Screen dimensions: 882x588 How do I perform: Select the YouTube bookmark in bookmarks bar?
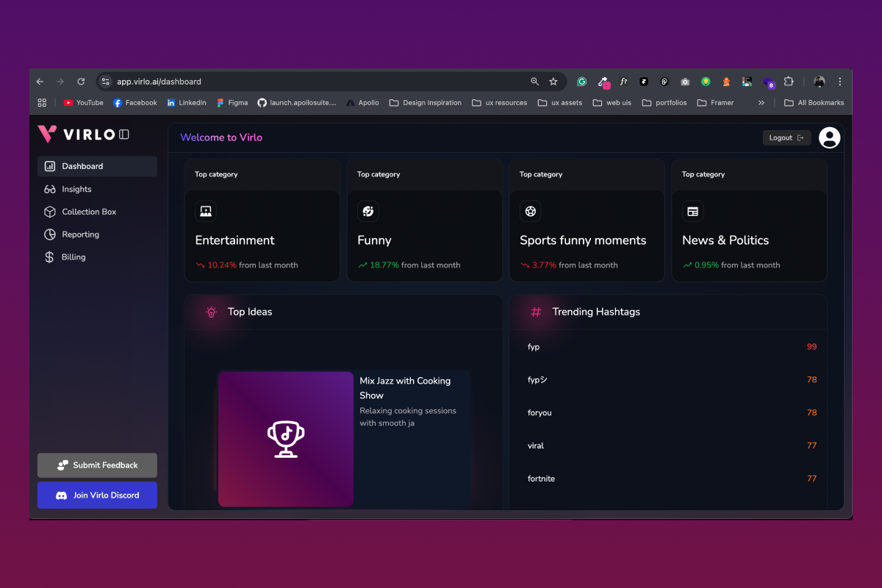click(82, 102)
